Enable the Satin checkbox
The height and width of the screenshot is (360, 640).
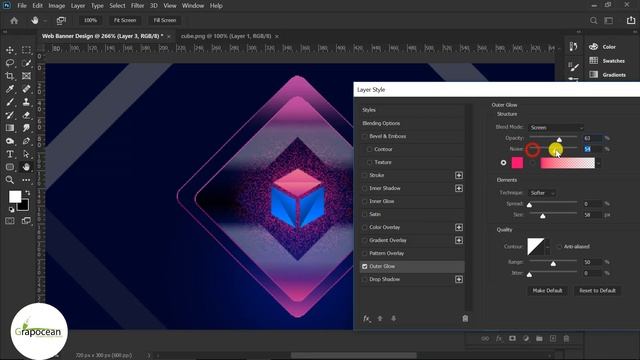[x=364, y=214]
